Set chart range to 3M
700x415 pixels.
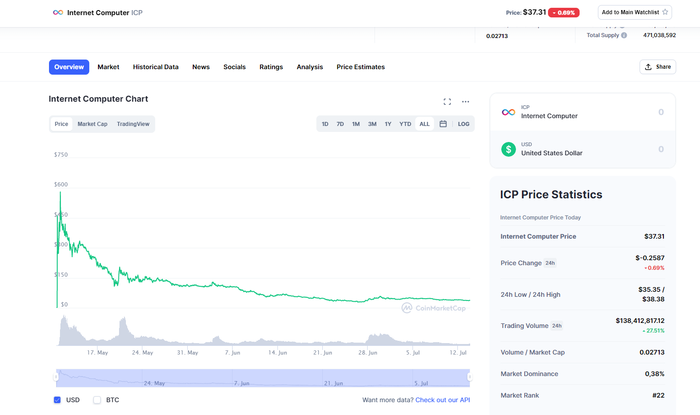372,124
